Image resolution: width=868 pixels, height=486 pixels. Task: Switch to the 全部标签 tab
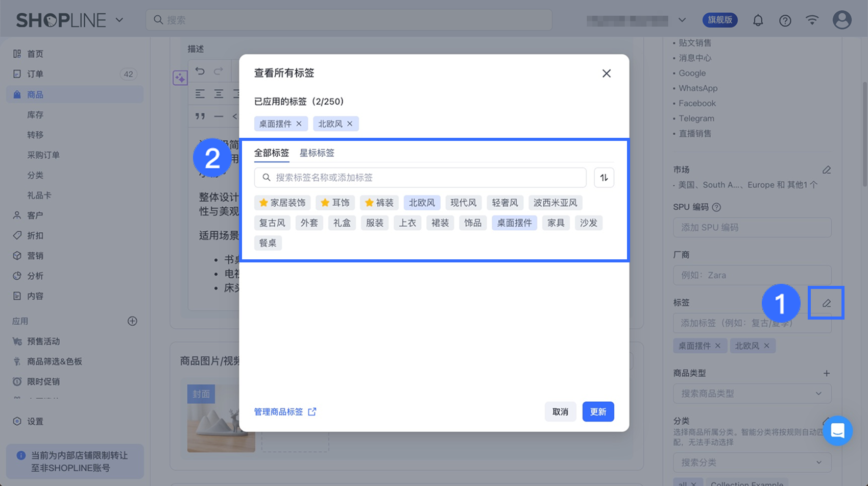coord(272,153)
